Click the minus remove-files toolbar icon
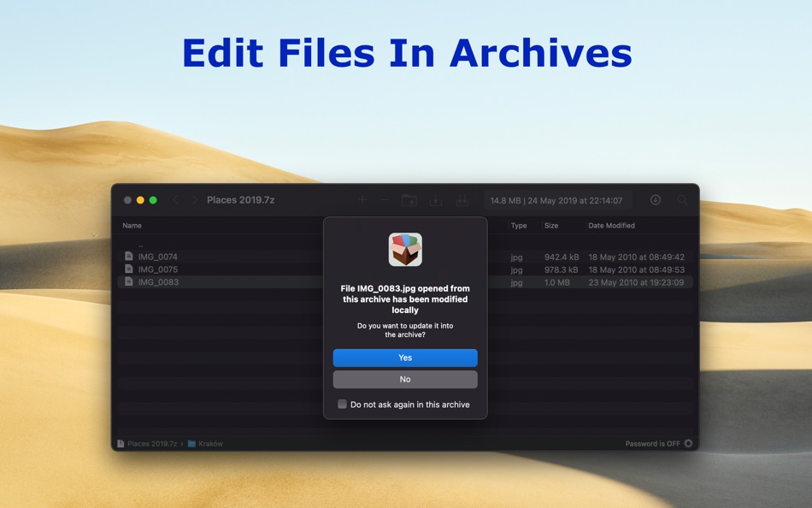Screen dimensions: 812x508 pos(385,200)
